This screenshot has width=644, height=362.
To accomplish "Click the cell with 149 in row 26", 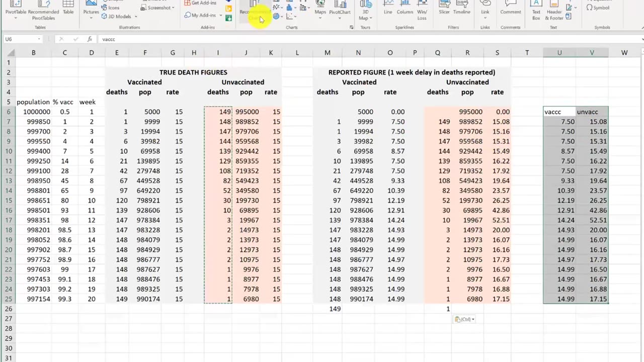I will click(x=327, y=309).
